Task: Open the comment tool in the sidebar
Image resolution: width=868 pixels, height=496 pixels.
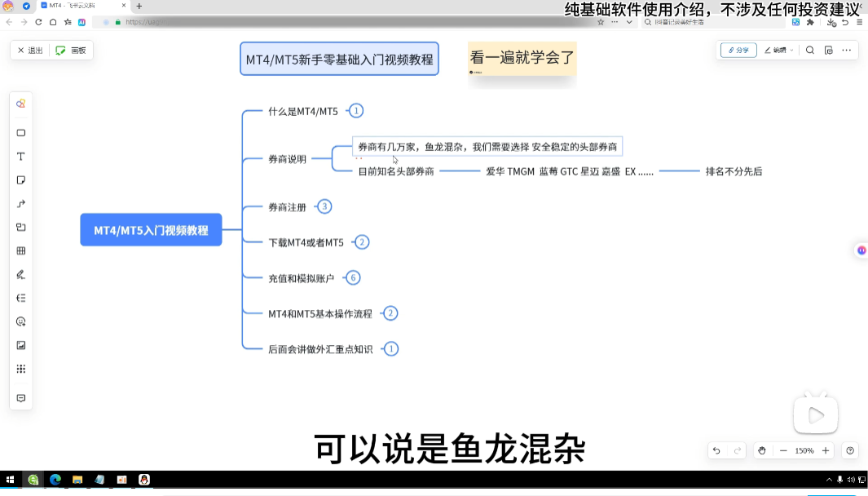Action: [21, 398]
